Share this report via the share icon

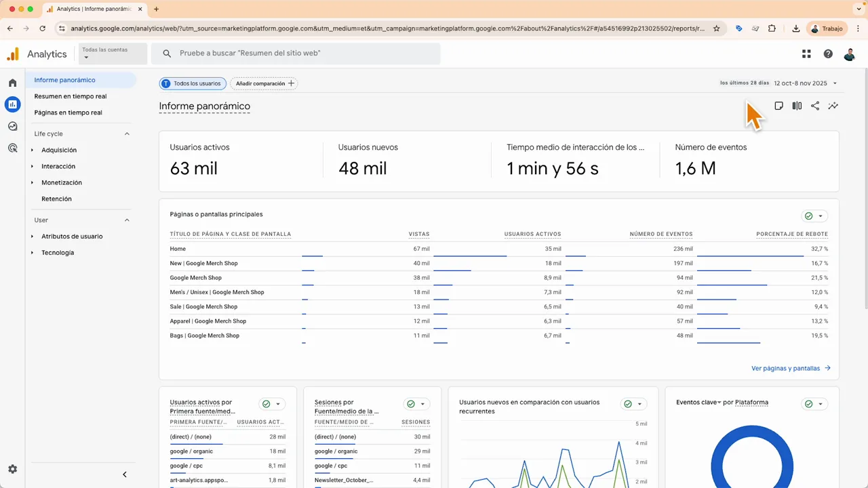pyautogui.click(x=814, y=106)
